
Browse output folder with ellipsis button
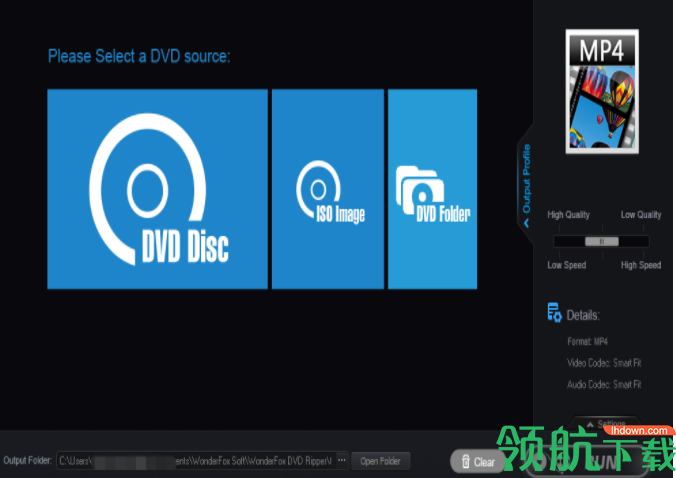pos(342,460)
